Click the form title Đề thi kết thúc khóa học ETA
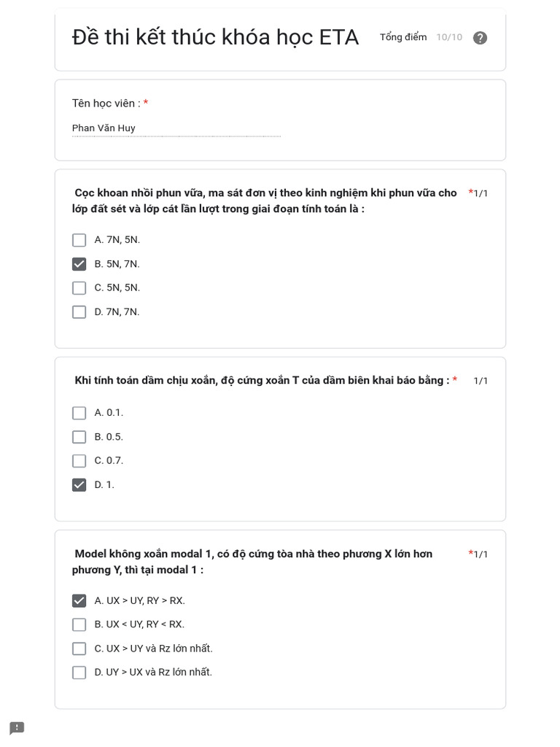560x747 pixels. (215, 37)
